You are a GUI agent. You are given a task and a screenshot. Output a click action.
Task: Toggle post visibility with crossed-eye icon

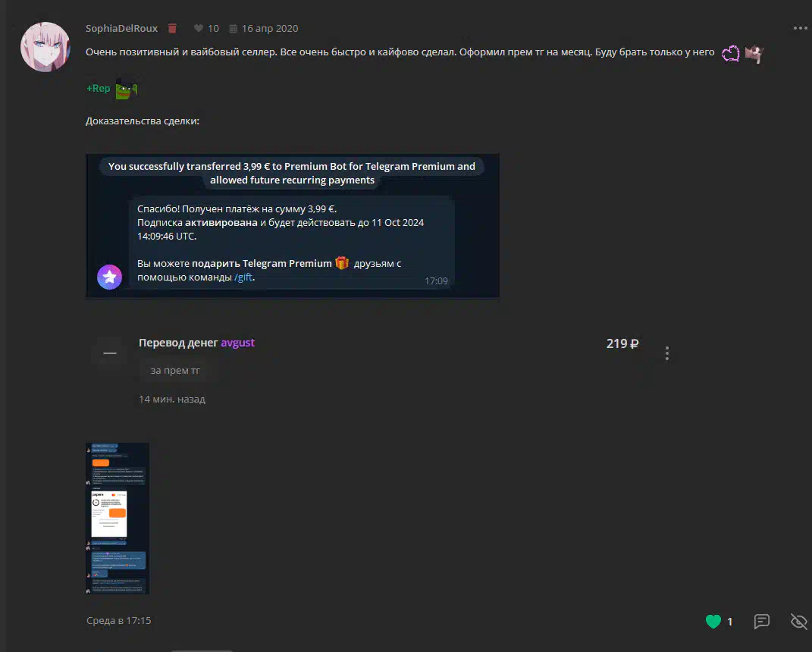point(798,622)
